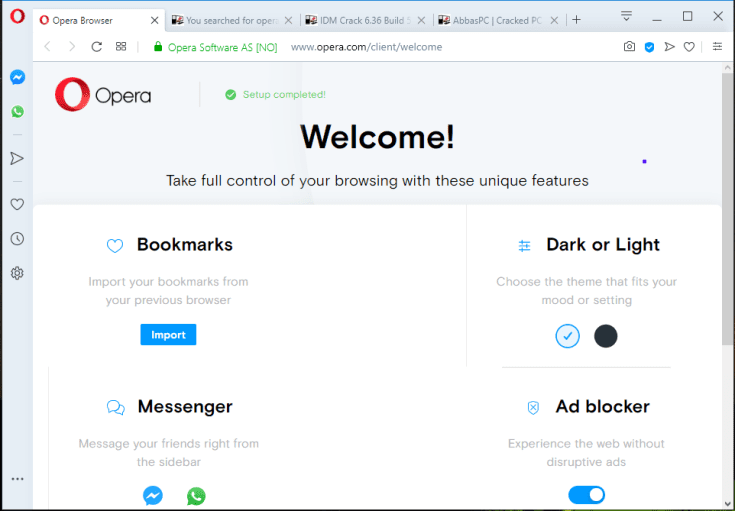Open the tab menu dropdown in title bar
Image resolution: width=735 pixels, height=511 pixels.
coord(626,16)
